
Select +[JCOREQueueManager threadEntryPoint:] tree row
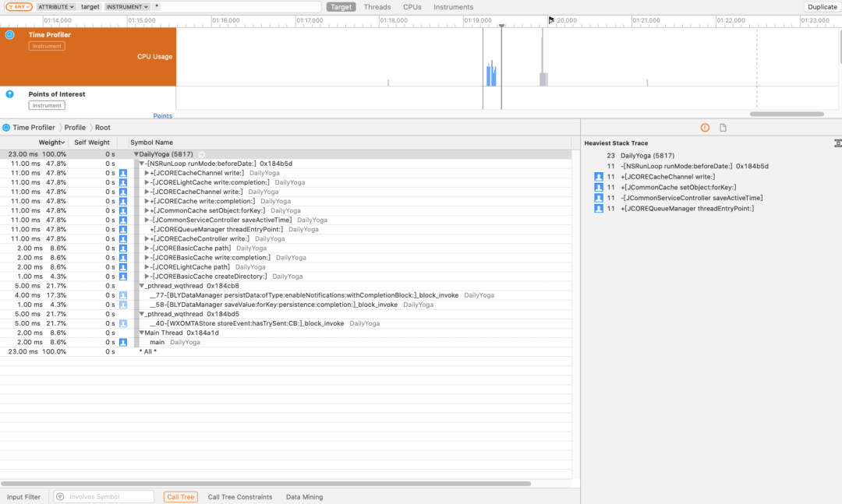(x=285, y=230)
